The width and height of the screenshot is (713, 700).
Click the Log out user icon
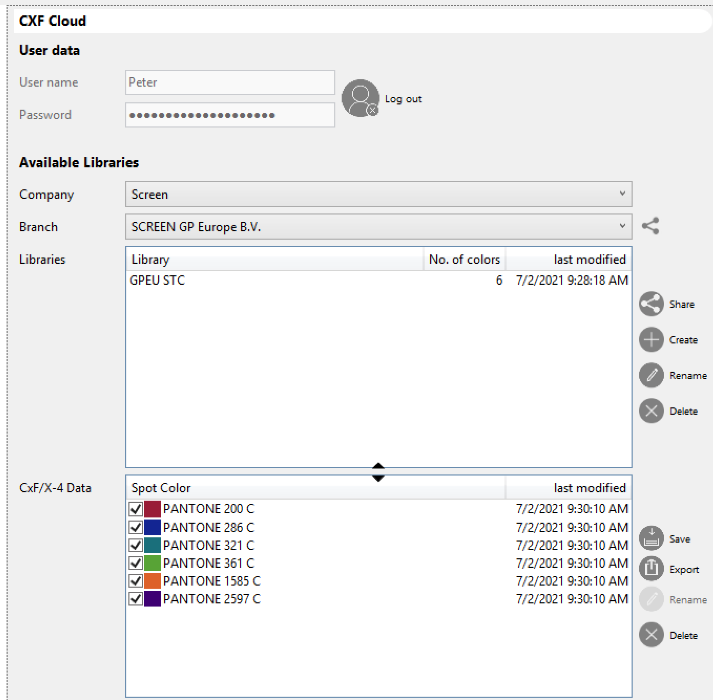[360, 98]
